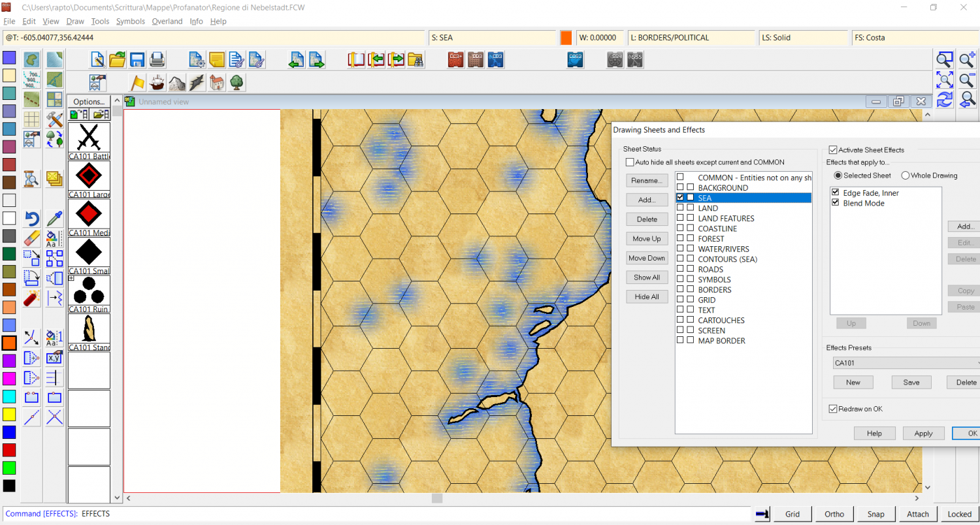Click the L: BORDERS/POLITICAL layer indicator

click(x=690, y=38)
